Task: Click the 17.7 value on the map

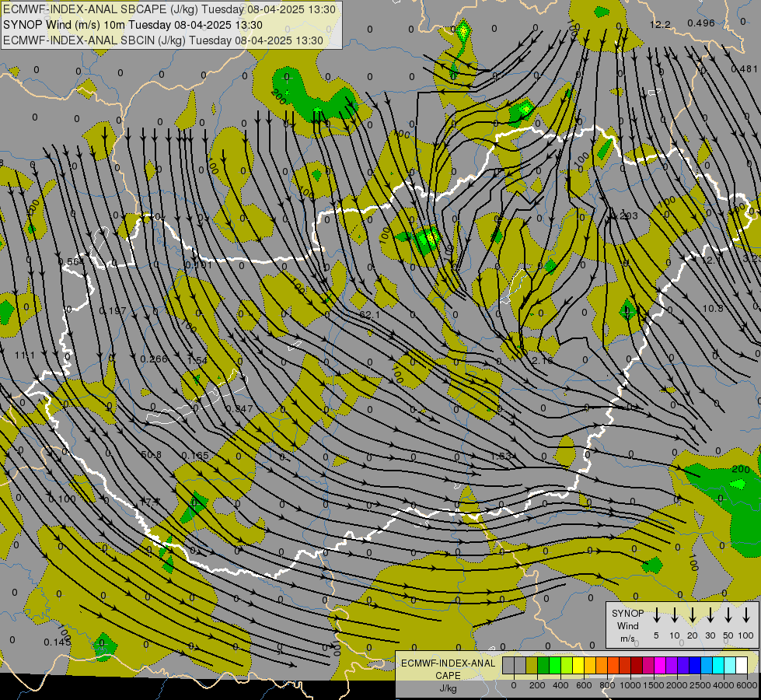Action: [x=150, y=502]
